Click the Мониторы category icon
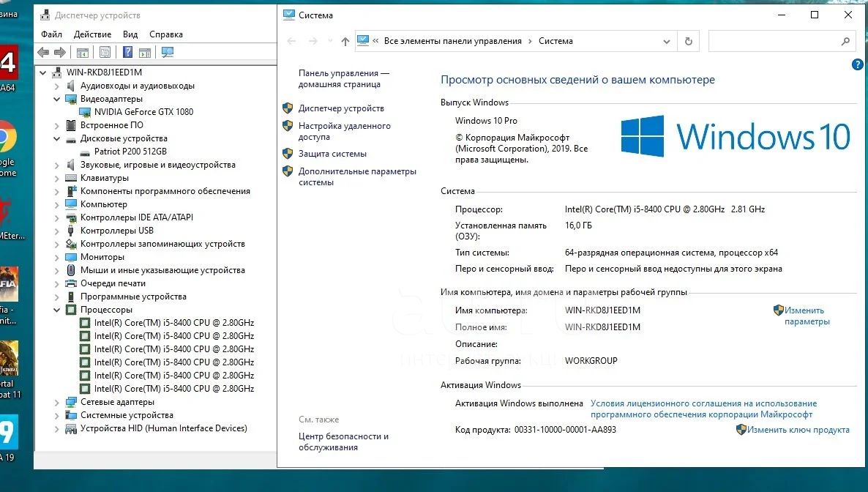Screen dimensions: 868x492 point(71,257)
